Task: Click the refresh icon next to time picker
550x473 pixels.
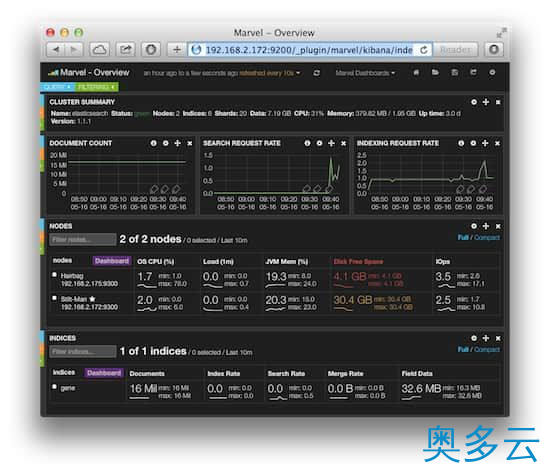Action: tap(316, 73)
